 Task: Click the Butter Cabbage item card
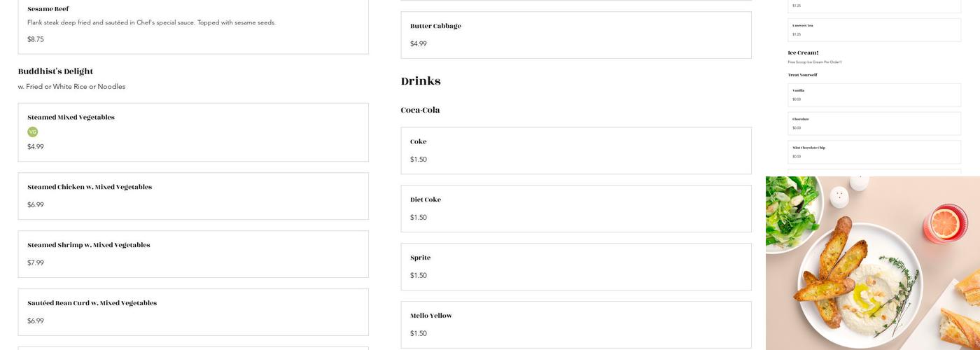pos(575,35)
